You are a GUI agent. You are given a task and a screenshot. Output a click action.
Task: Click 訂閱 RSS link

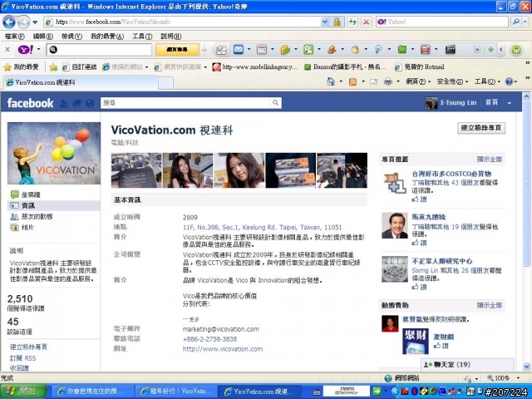tap(22, 358)
